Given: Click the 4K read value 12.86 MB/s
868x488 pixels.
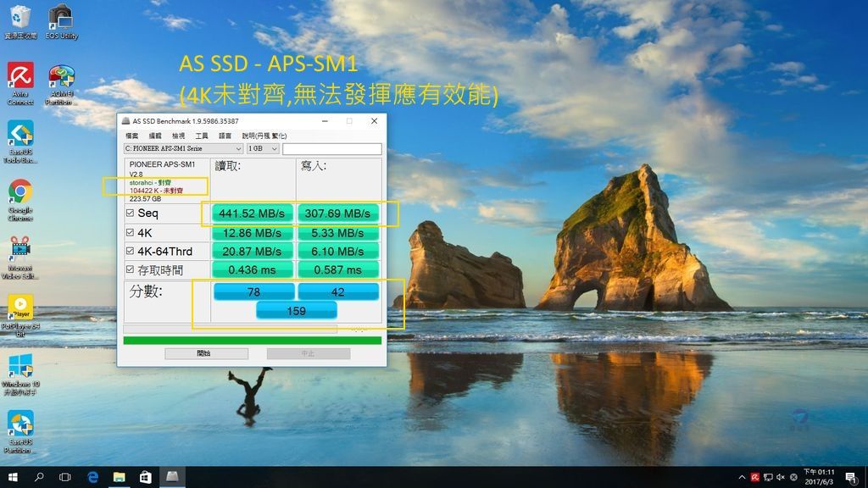Looking at the screenshot, I should pyautogui.click(x=252, y=233).
